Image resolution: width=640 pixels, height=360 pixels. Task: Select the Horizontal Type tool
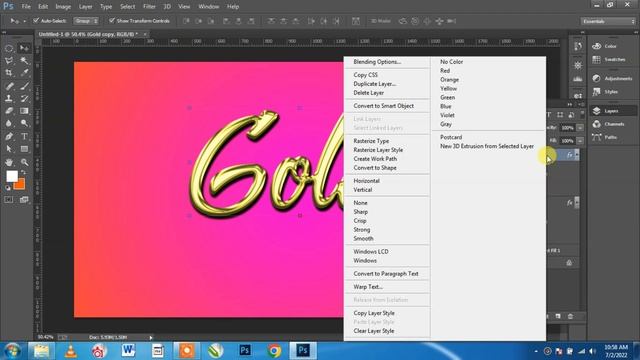click(x=24, y=136)
